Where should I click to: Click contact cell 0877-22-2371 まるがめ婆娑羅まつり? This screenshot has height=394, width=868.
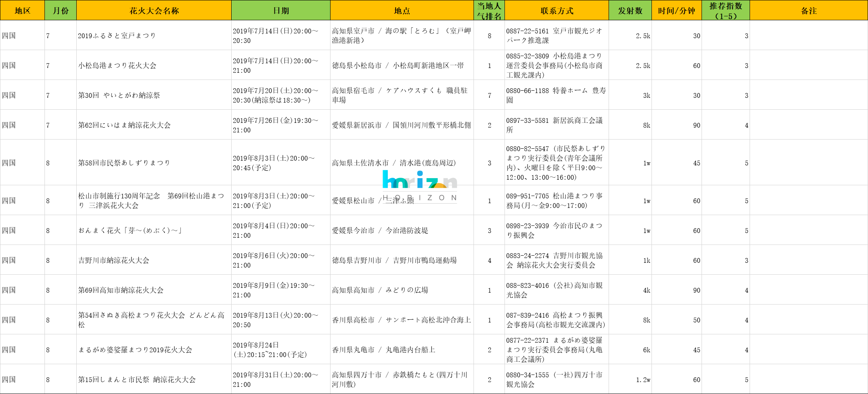[x=557, y=349]
